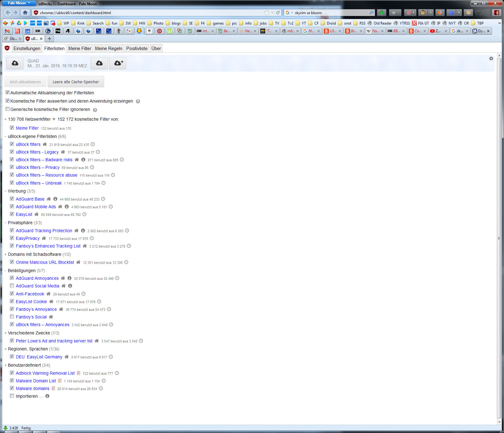The height and width of the screenshot is (433, 504).
Task: Open the Positivliste tab
Action: point(137,49)
